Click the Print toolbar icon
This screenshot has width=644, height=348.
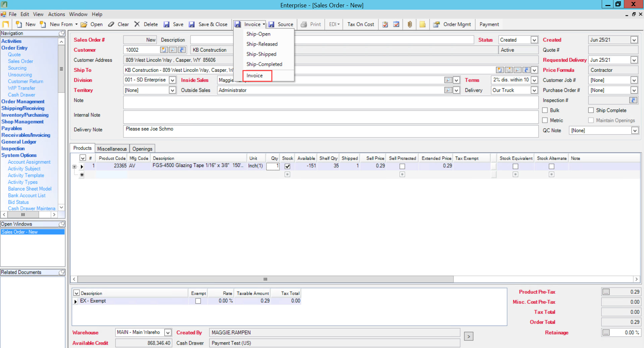click(304, 24)
